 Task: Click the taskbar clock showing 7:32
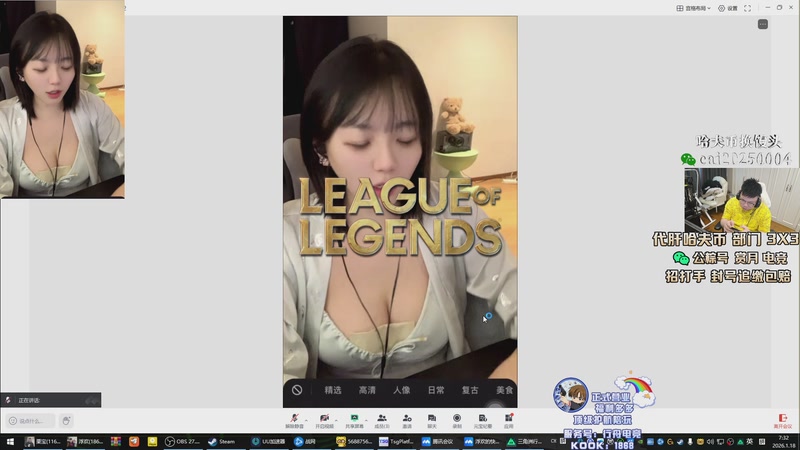[785, 442]
